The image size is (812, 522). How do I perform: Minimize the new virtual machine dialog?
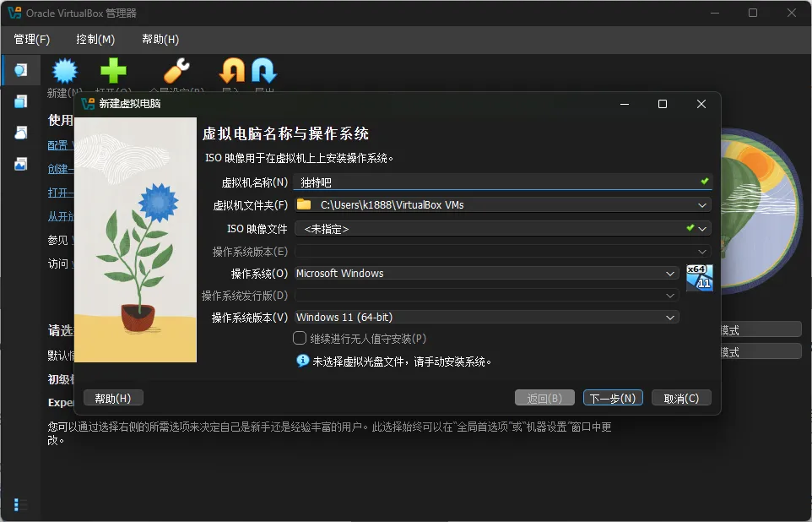point(625,104)
